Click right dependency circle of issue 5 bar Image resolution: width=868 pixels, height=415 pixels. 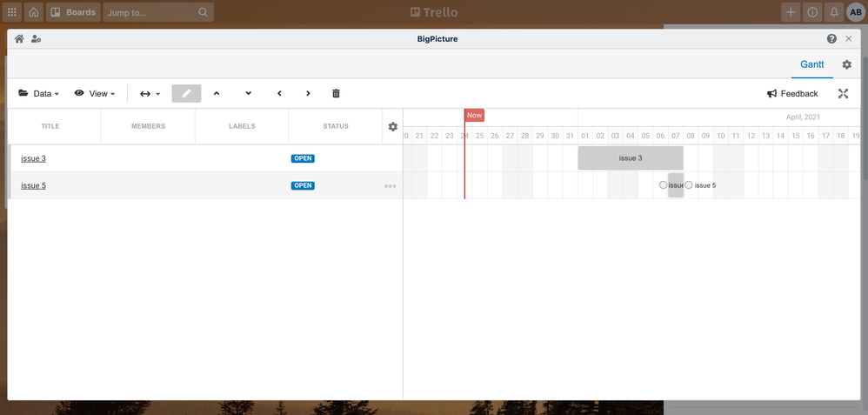click(689, 185)
